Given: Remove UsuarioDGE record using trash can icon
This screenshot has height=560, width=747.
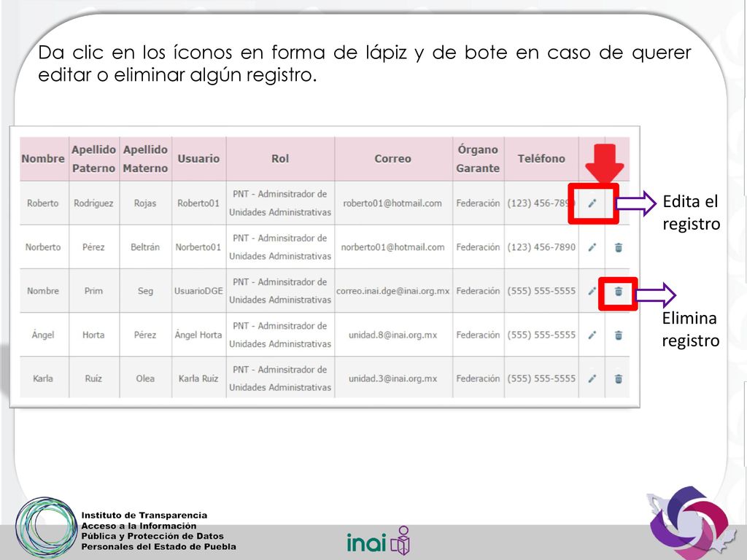Looking at the screenshot, I should [x=619, y=291].
